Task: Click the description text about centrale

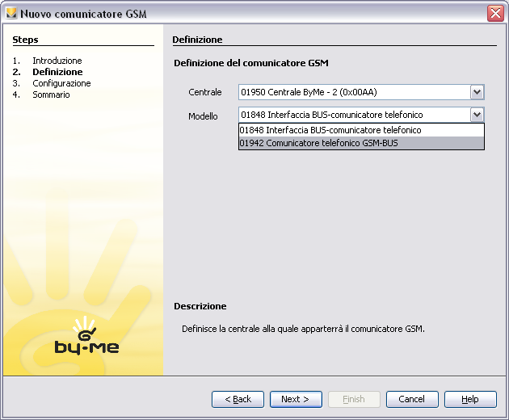Action: tap(303, 329)
